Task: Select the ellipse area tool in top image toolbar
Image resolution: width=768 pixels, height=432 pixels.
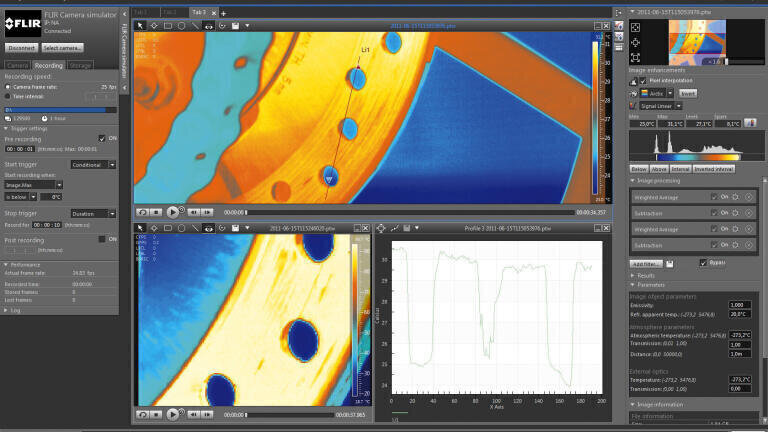Action: coord(181,25)
